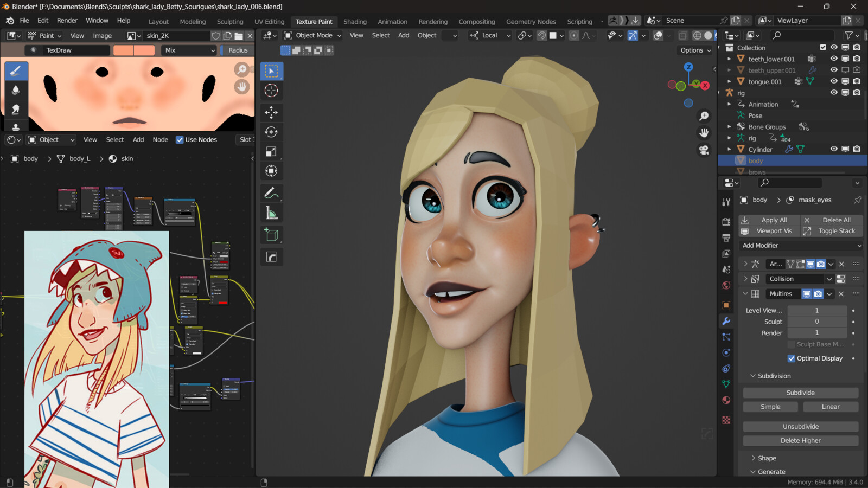Screen dimensions: 868x488
Task: Activate the Rotate tool
Action: (271, 132)
